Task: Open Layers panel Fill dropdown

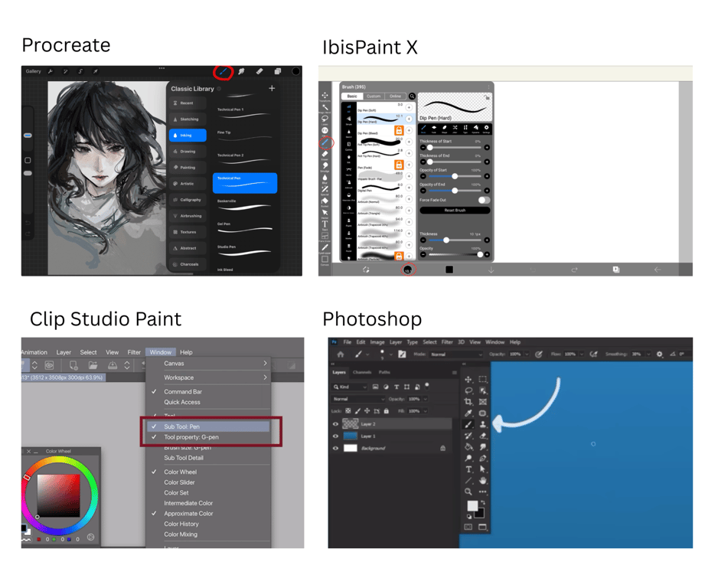Action: coord(425,411)
